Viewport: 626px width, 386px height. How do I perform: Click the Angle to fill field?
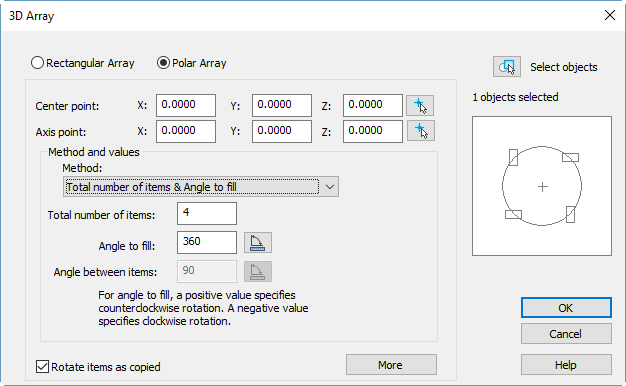(x=207, y=242)
